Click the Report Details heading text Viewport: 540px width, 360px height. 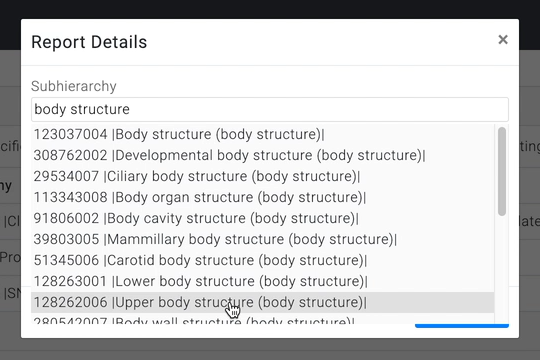click(x=89, y=42)
